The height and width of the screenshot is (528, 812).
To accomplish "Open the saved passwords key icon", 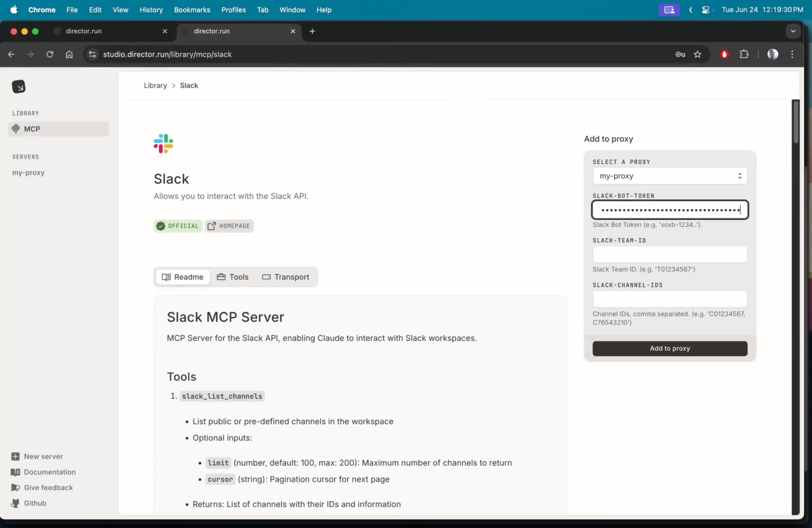I will 680,54.
